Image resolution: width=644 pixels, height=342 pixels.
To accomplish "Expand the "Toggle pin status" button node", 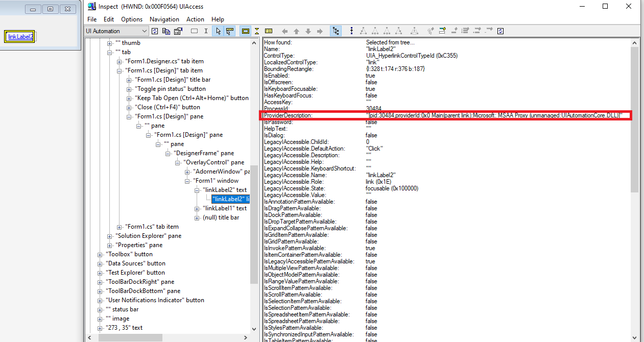I will click(129, 89).
